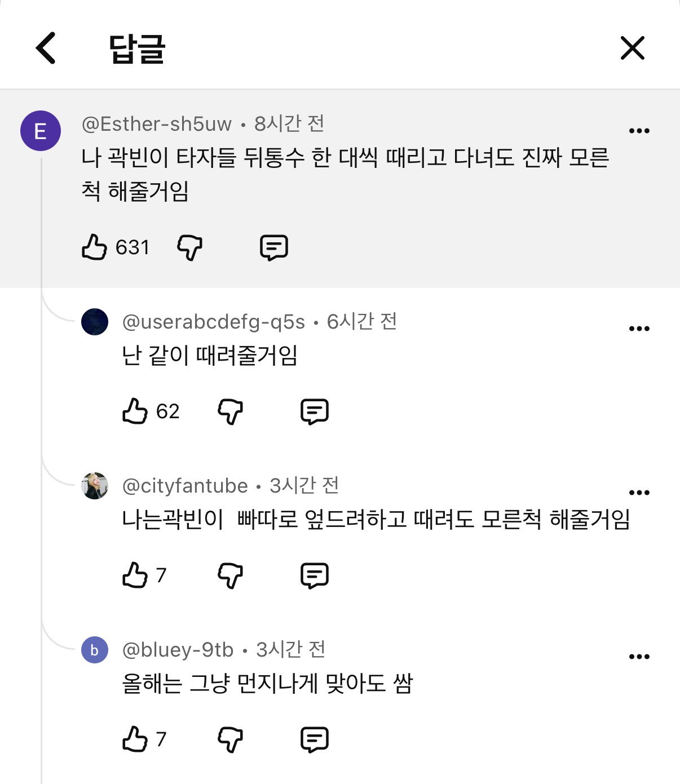Open the @cityfantube profile picture
This screenshot has width=680, height=784.
[x=95, y=486]
